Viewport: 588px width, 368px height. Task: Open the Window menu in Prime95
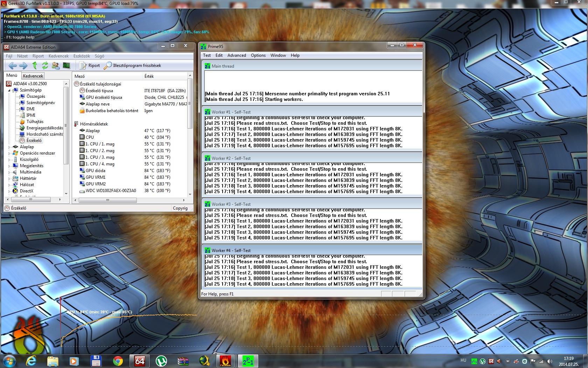point(278,55)
